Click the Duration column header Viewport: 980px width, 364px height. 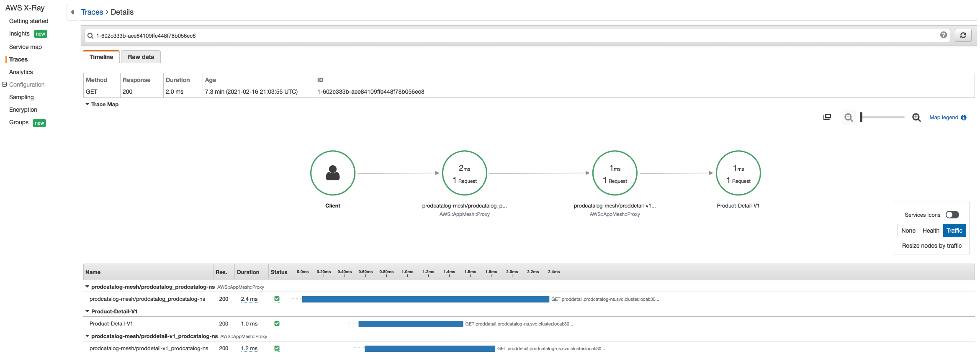click(x=248, y=272)
